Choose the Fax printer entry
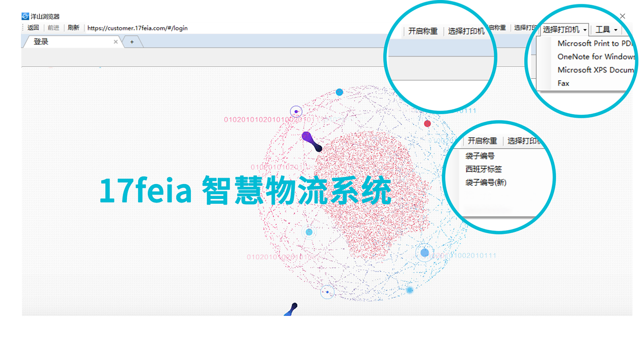 pyautogui.click(x=563, y=83)
